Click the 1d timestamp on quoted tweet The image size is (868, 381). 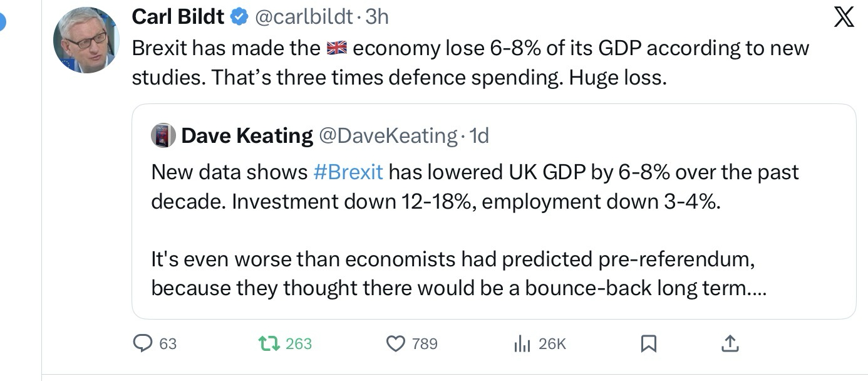coord(478,135)
